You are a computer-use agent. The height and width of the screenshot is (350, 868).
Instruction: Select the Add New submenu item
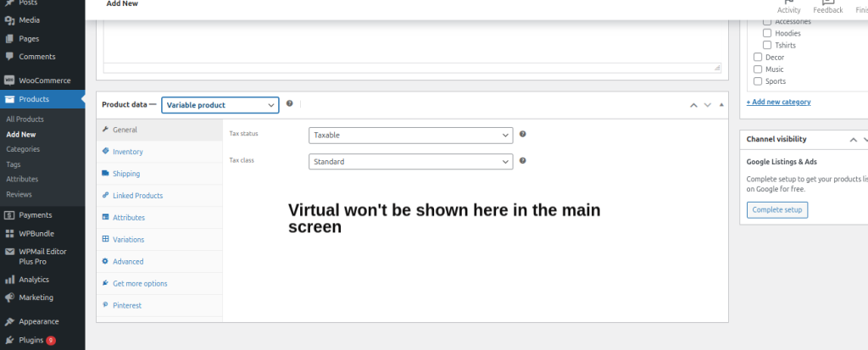pos(21,135)
